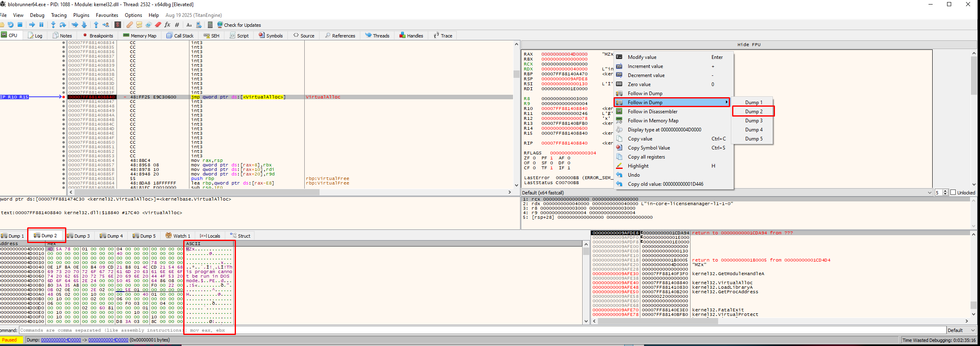The image size is (980, 346).
Task: Choose Modify value in context menu
Action: coord(674,57)
